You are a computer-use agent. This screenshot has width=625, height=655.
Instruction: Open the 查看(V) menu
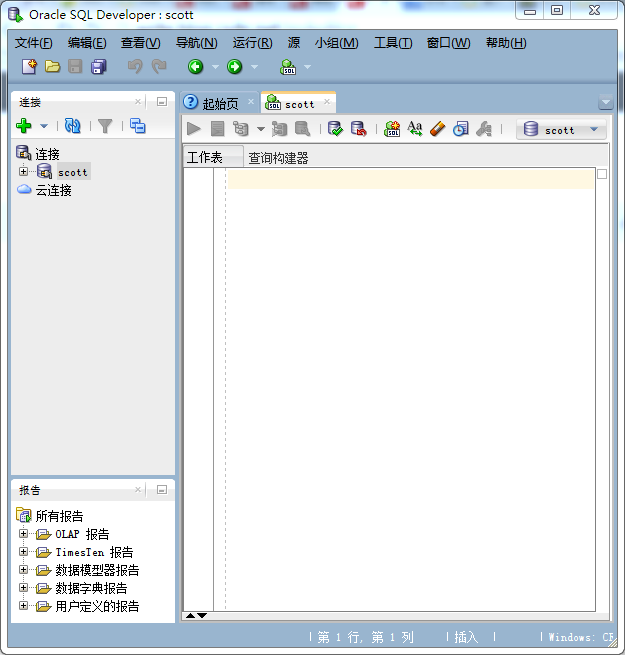coord(140,43)
